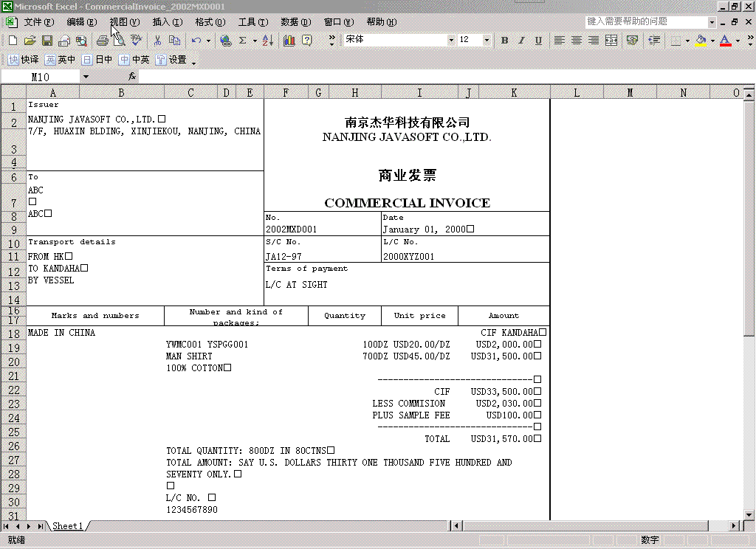Open the 编辑(E) menu
The width and height of the screenshot is (756, 549).
coord(82,21)
